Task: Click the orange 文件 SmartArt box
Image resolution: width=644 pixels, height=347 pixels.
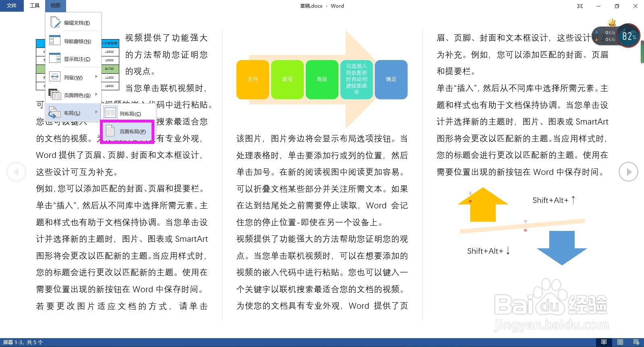Action: (253, 79)
